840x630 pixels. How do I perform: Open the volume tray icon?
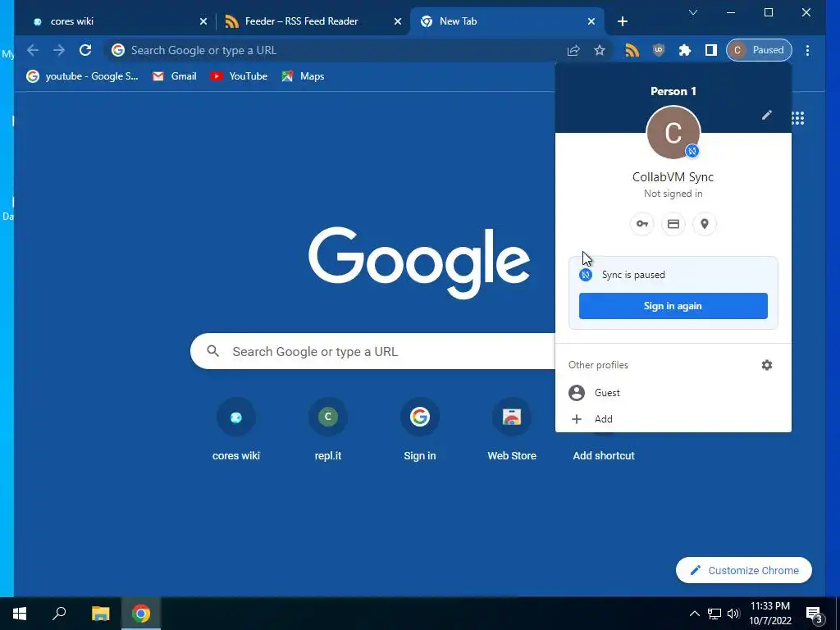pos(733,614)
